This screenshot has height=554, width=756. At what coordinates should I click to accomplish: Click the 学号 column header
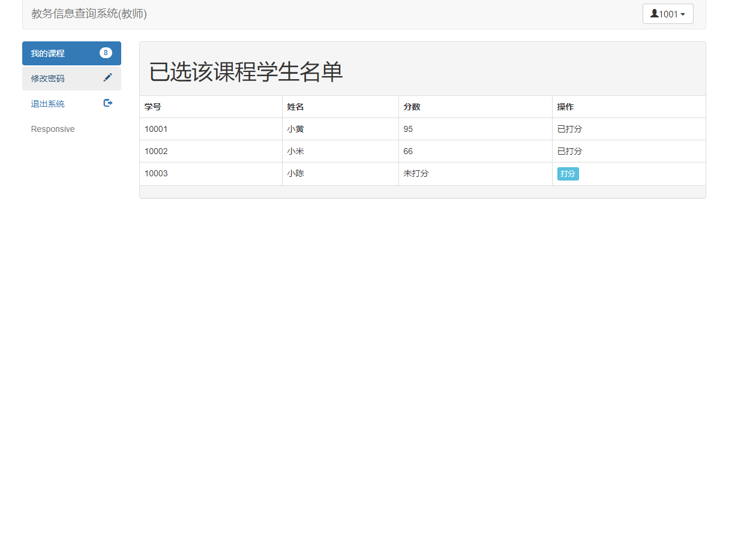[153, 106]
